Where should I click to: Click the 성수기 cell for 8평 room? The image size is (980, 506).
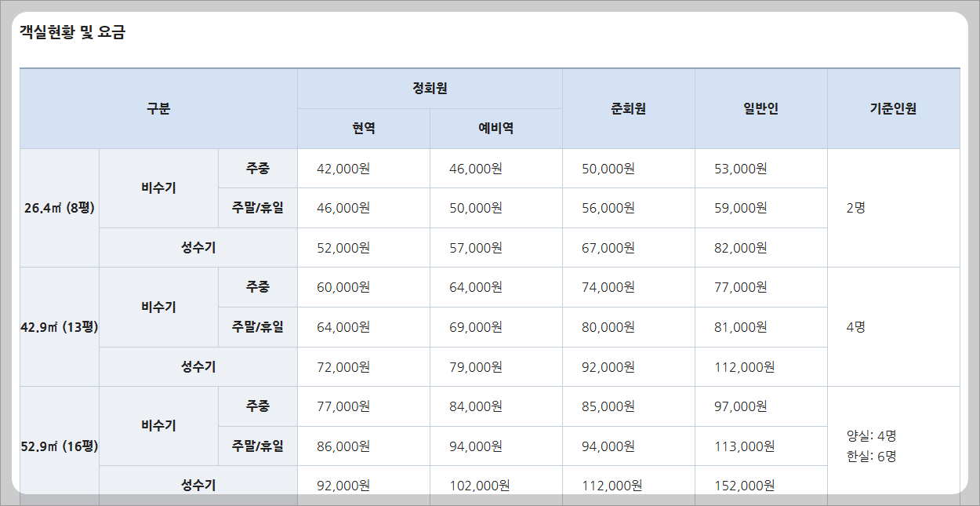[198, 247]
